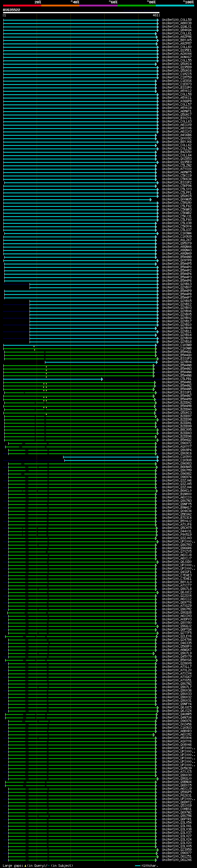Click hit label UniRef100_Q04634
The width and height of the screenshot is (197, 868).
pyautogui.click(x=177, y=511)
